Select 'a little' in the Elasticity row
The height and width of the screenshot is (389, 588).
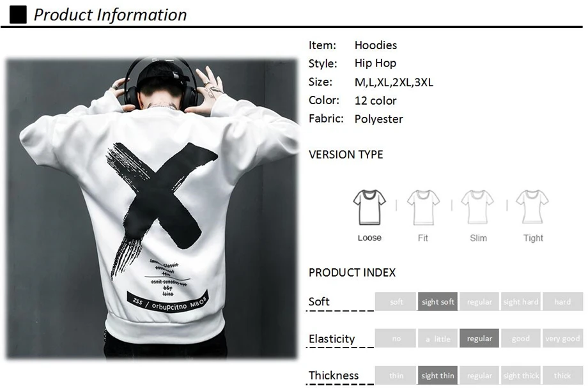click(438, 338)
